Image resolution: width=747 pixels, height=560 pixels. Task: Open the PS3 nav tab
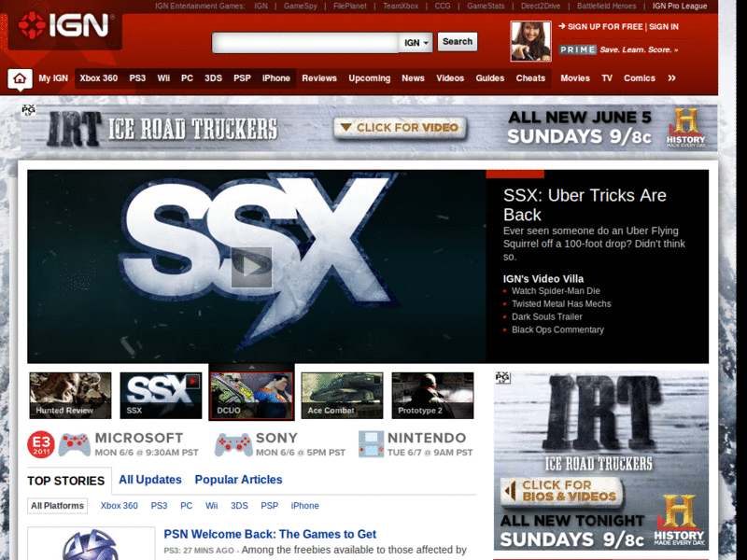137,78
